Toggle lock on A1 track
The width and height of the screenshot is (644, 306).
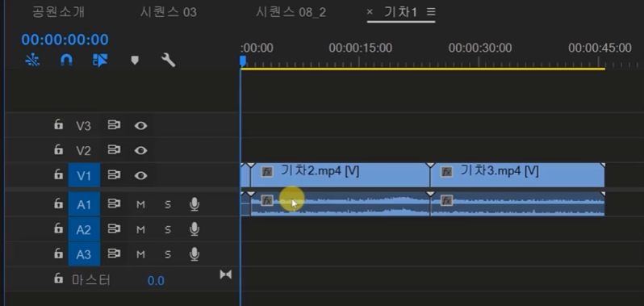click(59, 203)
